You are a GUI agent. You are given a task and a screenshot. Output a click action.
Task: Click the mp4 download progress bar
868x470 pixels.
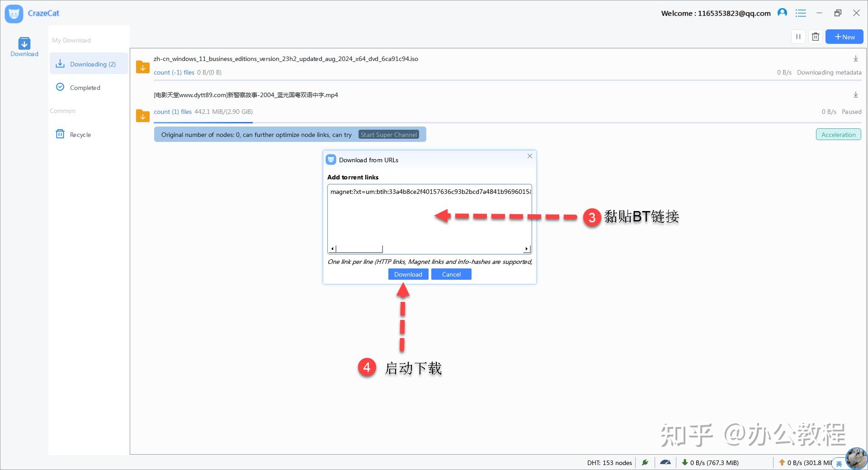click(507, 122)
